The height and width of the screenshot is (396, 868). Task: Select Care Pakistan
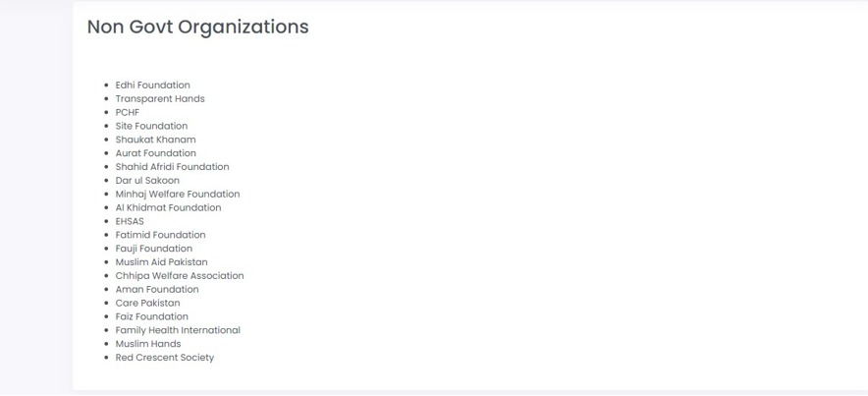pos(148,303)
